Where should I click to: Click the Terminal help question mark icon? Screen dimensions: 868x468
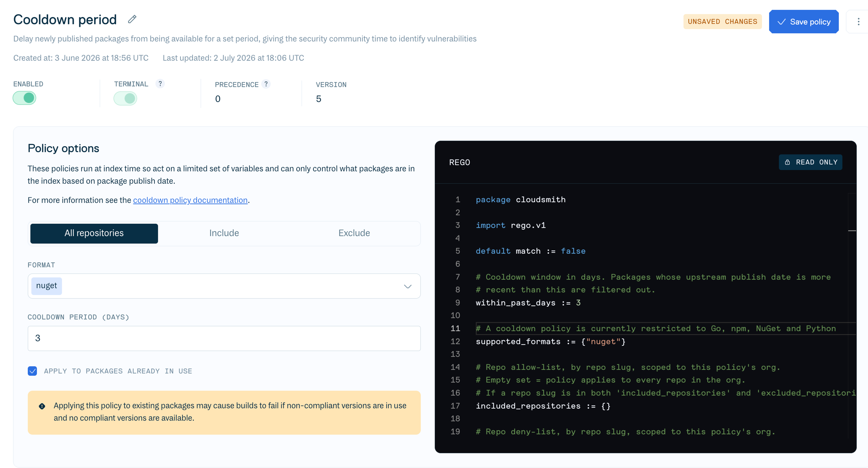[x=160, y=84]
